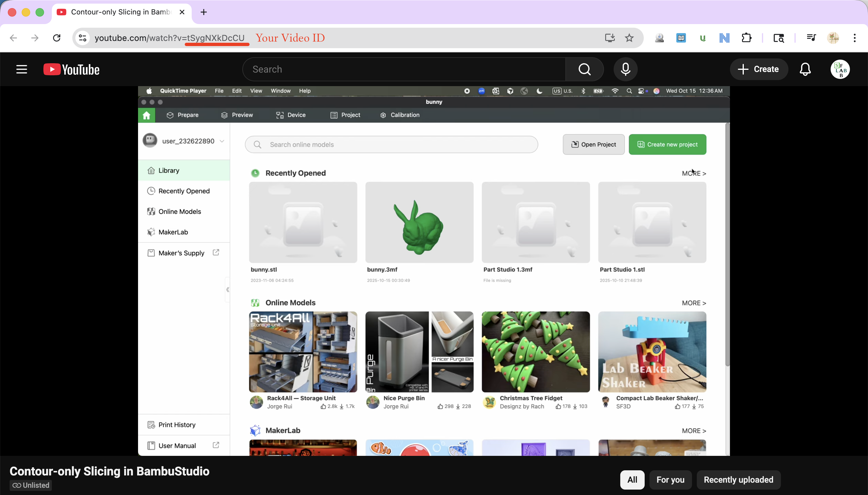Viewport: 868px width, 495px height.
Task: Open the YouTube account avatar menu
Action: pyautogui.click(x=840, y=69)
